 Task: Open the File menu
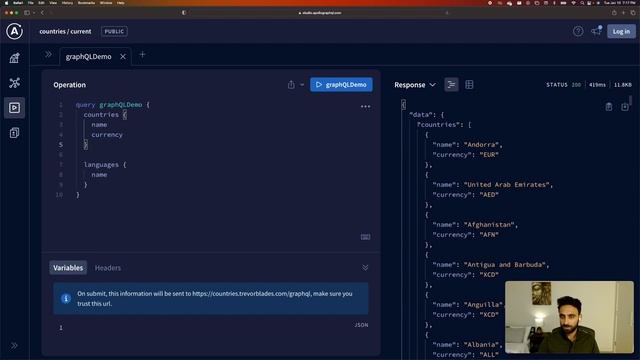(31, 2)
